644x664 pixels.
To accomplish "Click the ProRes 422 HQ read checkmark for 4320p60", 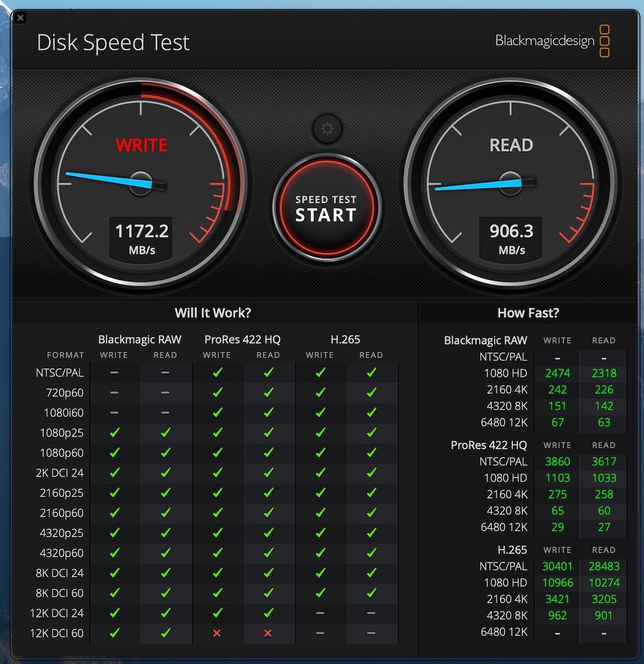I will 268,553.
